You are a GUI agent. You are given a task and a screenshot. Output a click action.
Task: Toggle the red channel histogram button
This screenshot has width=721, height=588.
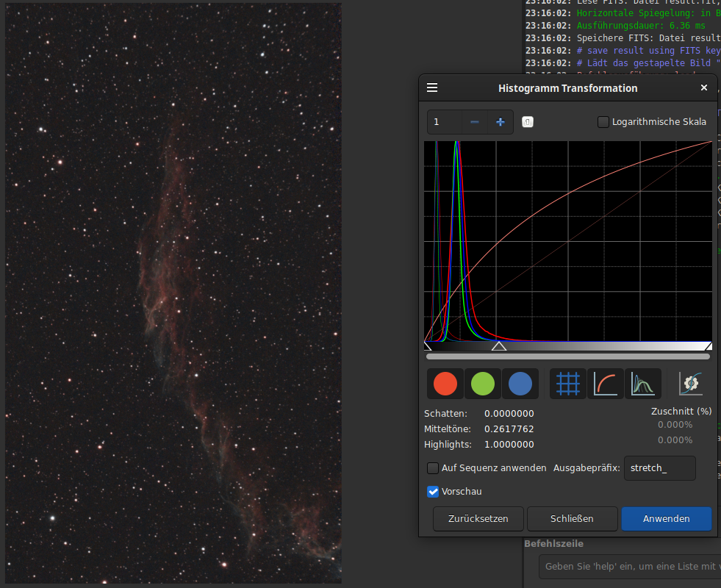click(x=445, y=384)
